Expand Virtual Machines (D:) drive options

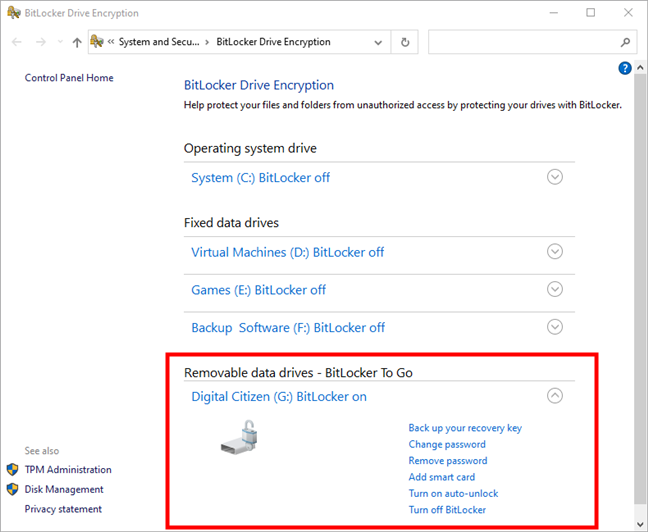[555, 251]
